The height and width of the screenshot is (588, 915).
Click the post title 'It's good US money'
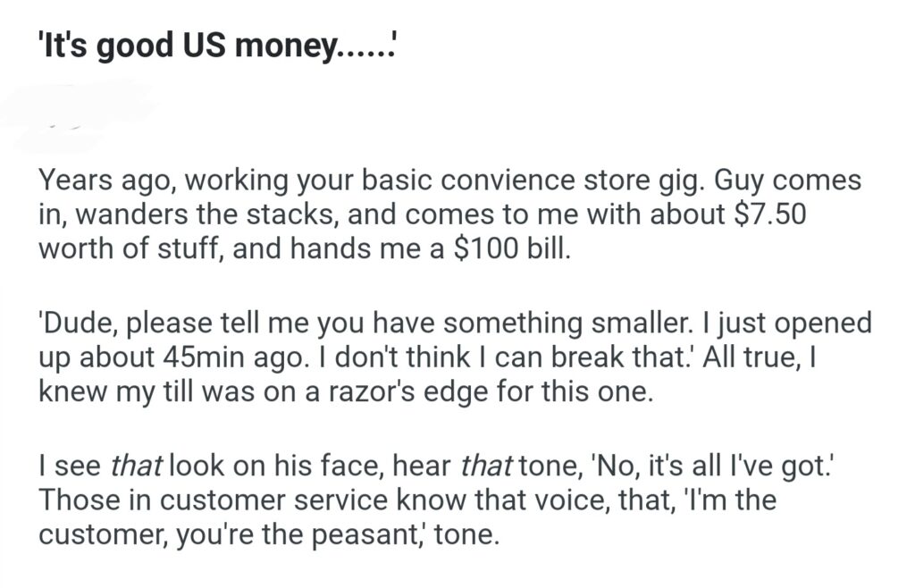click(216, 46)
